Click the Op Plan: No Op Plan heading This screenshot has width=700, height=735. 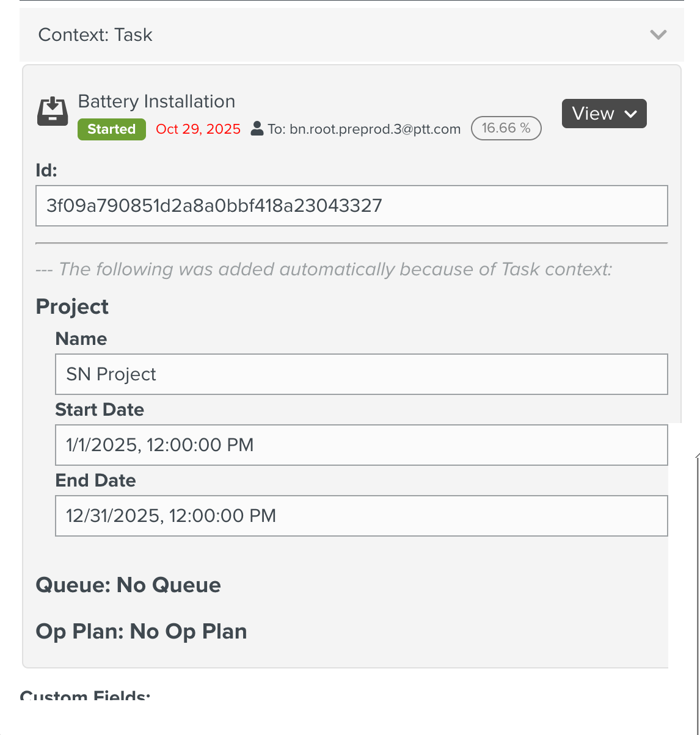pyautogui.click(x=141, y=631)
